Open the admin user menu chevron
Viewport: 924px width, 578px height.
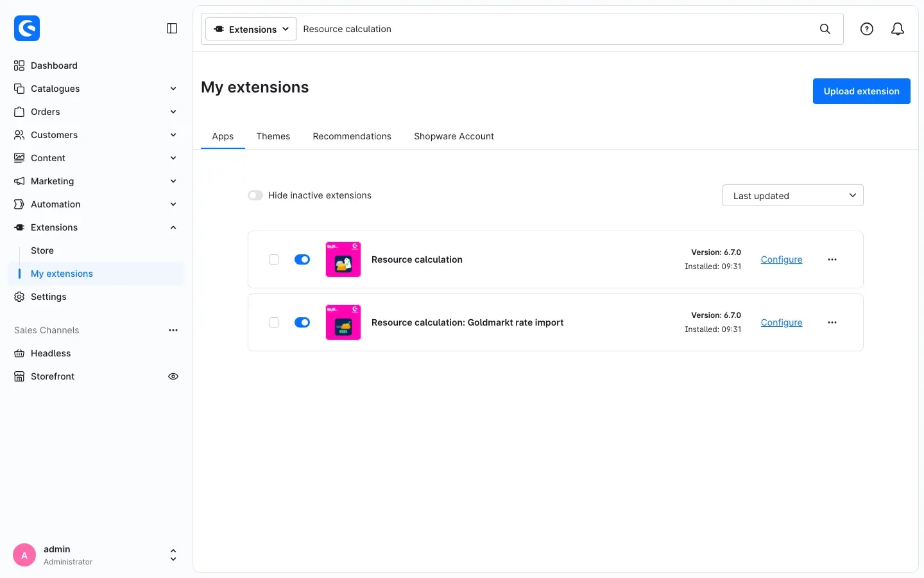coord(173,555)
